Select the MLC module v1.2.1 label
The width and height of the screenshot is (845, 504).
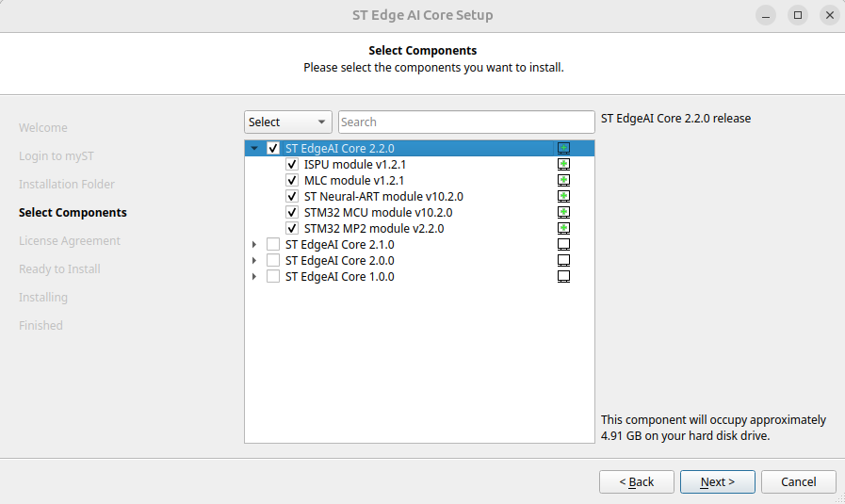[354, 180]
